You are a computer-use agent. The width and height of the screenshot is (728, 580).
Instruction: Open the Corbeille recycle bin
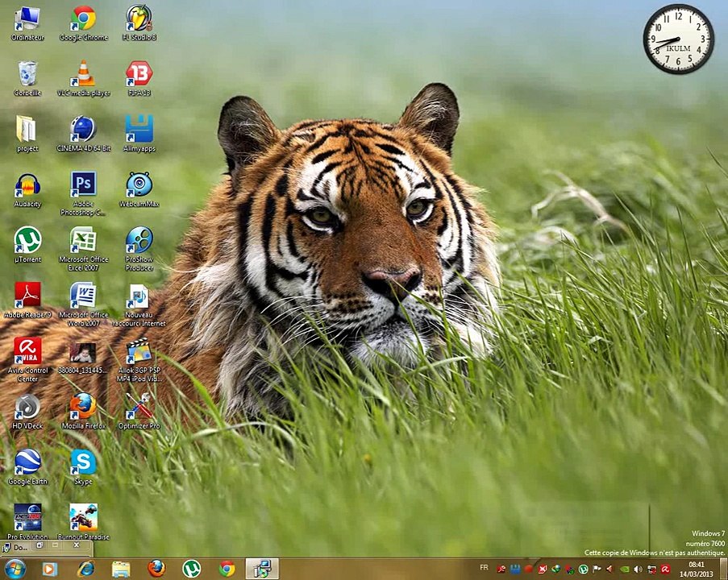click(x=27, y=75)
